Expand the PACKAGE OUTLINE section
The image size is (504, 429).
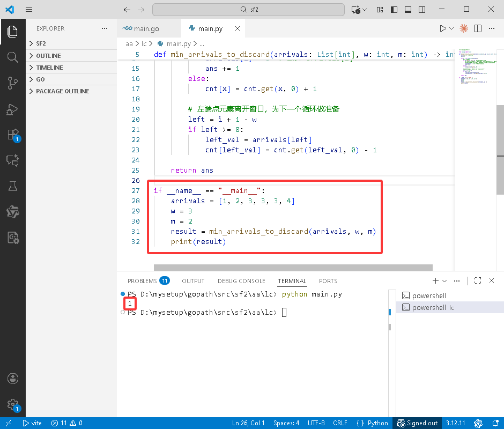tap(71, 91)
